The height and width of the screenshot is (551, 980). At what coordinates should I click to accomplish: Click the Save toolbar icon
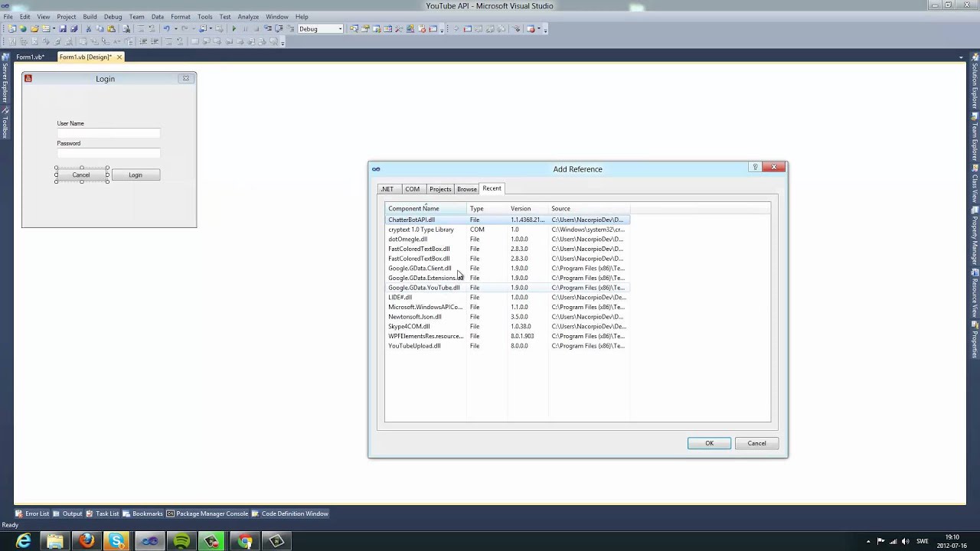63,29
